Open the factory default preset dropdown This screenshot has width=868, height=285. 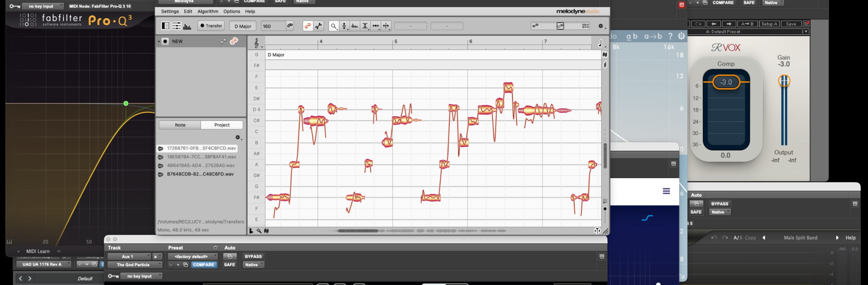point(193,256)
